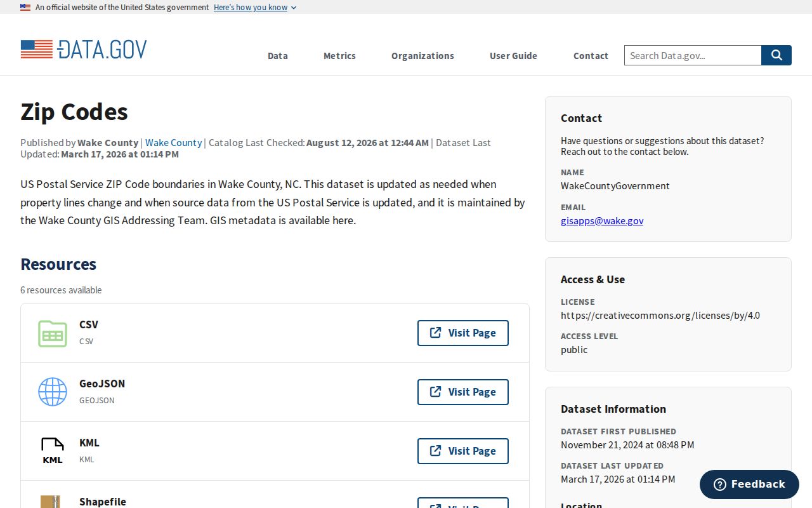This screenshot has height=508, width=812.
Task: Select the KML resource title
Action: click(x=89, y=443)
